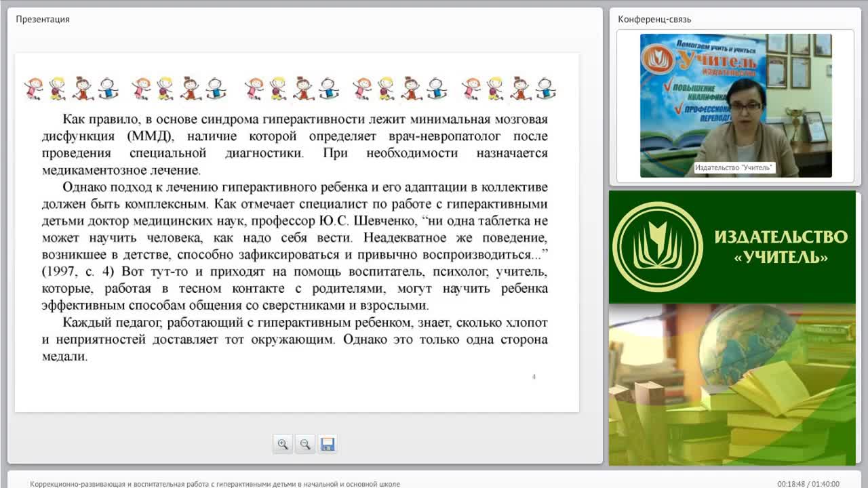Click the round publisher logo in banner
The image size is (868, 488).
coord(658,247)
